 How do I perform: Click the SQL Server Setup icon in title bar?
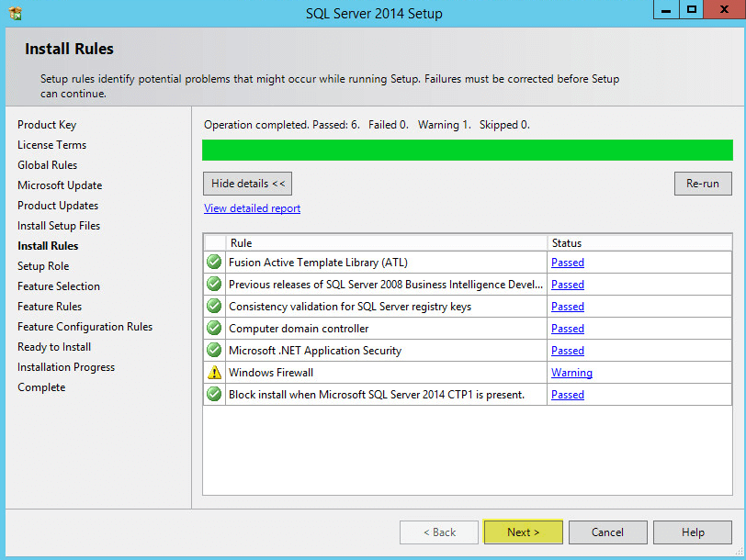pos(13,11)
